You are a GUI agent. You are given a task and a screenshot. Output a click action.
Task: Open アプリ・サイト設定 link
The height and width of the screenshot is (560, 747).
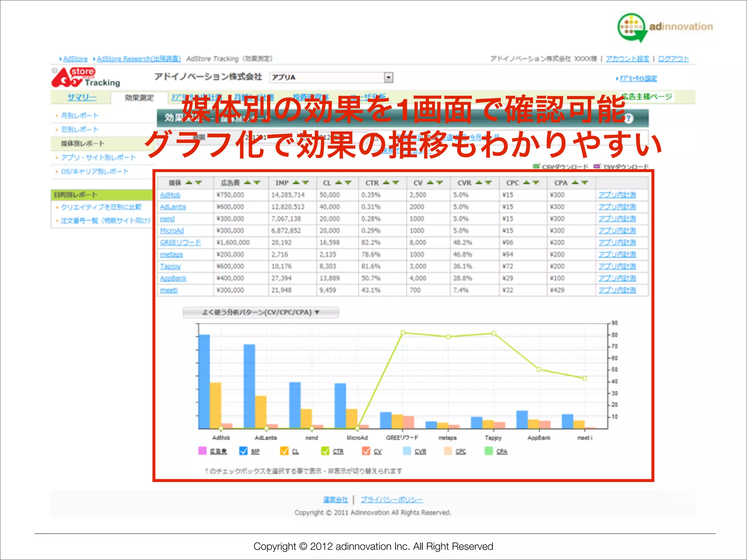pyautogui.click(x=638, y=78)
